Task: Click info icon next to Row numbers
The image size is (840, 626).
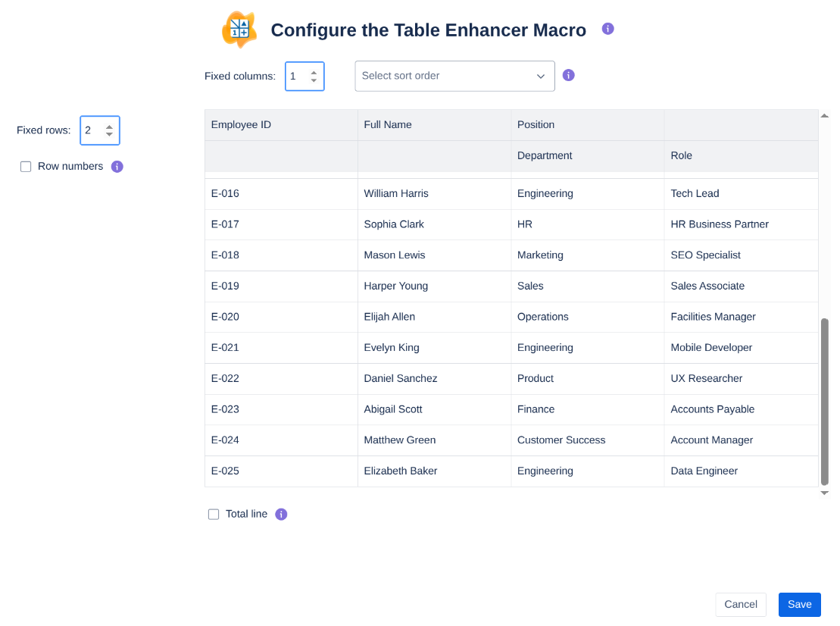Action: (117, 167)
